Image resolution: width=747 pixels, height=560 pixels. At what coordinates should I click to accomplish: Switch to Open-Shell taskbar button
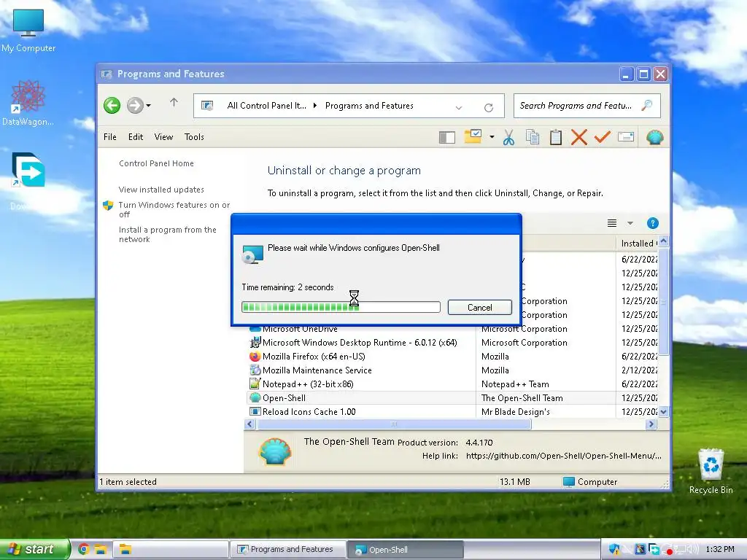click(405, 549)
